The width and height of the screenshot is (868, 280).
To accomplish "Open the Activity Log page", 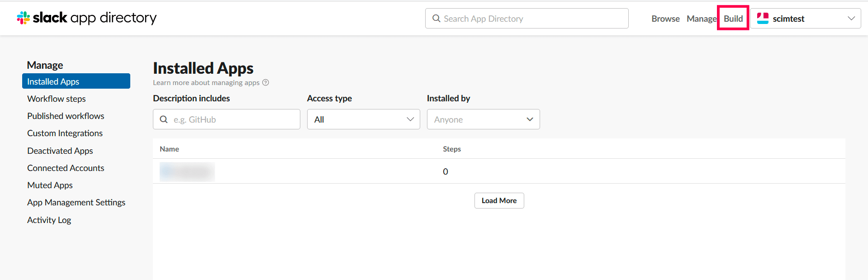I will (x=49, y=220).
